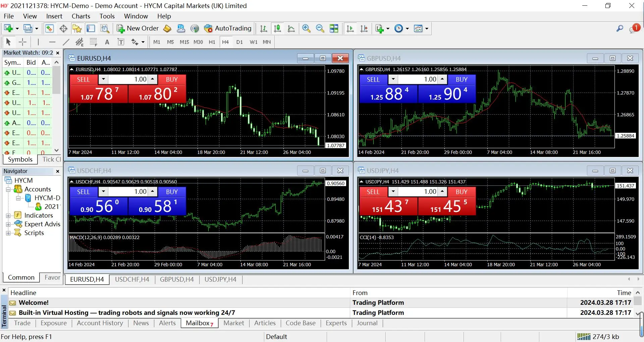Screen dimensions: 644x342
Task: Open the Charts menu
Action: [x=81, y=16]
